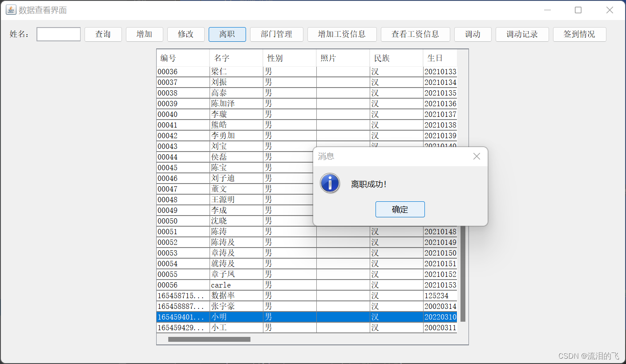Viewport: 626px width, 364px height.
Task: Click the name cell 高泰
Action: [236, 93]
